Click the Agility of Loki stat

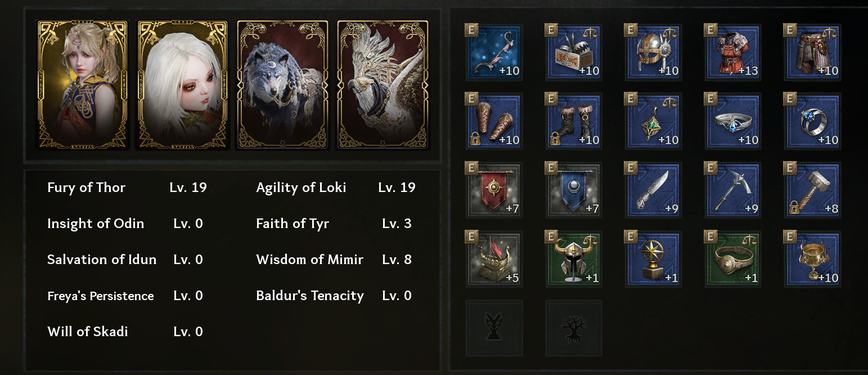coord(301,187)
